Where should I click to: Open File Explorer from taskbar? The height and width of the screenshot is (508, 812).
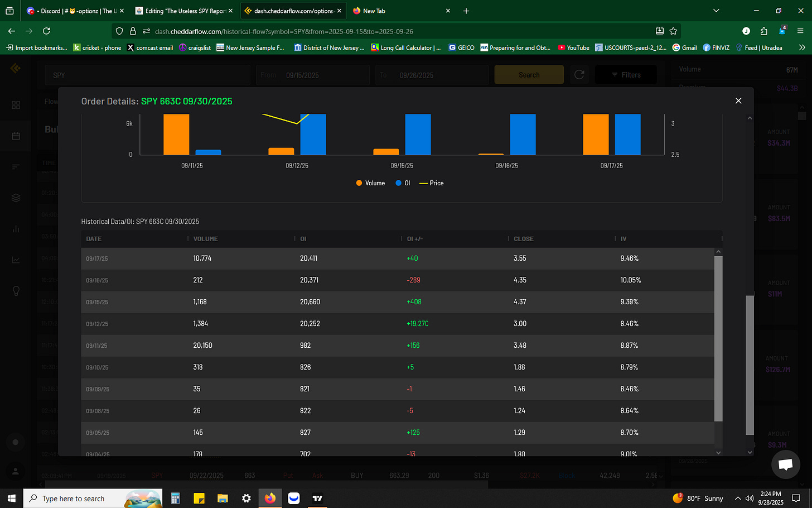(x=223, y=498)
